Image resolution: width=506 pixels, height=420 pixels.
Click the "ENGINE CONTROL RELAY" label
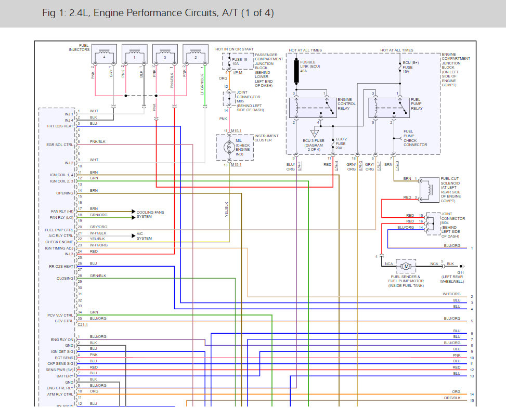(x=346, y=104)
